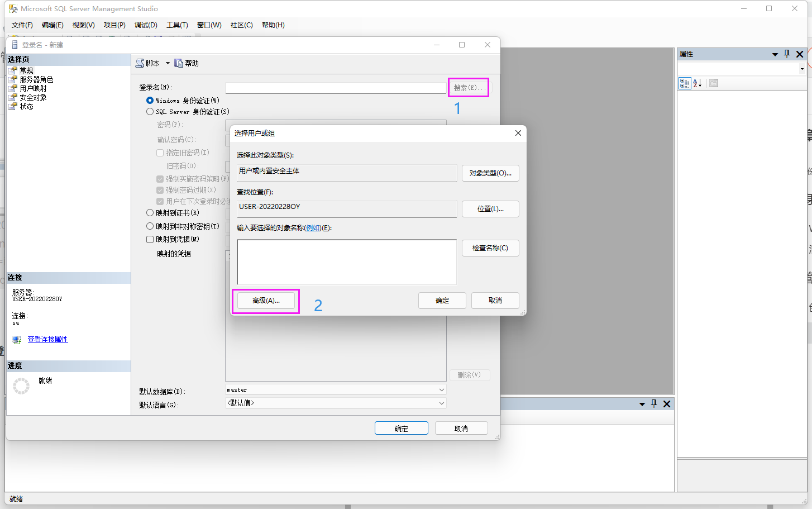Click 搜索(E)... button next to login name
Viewport: 812px width, 509px height.
pyautogui.click(x=469, y=88)
